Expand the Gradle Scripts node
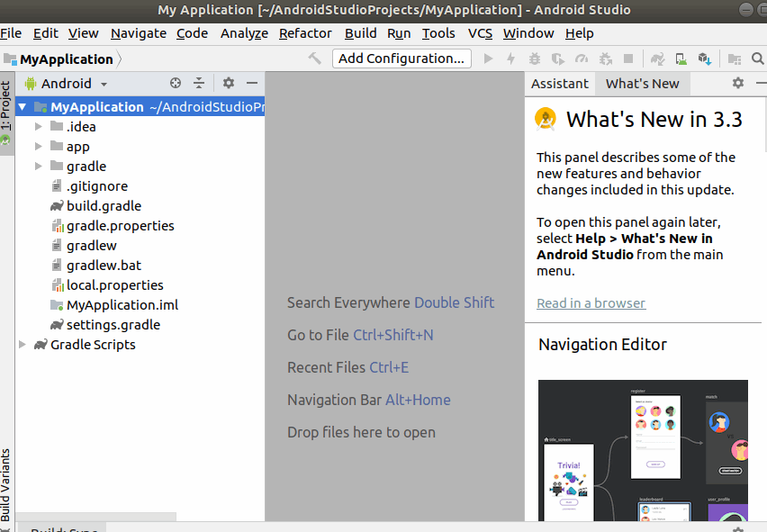The height and width of the screenshot is (532, 767). (22, 344)
